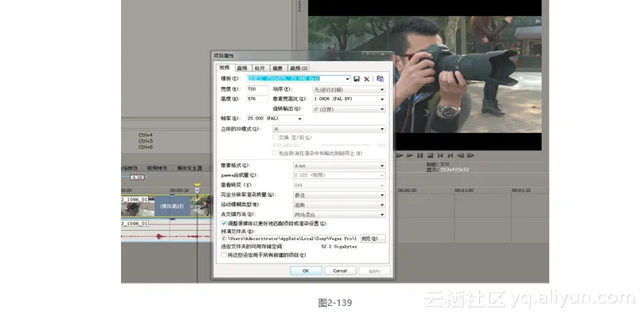Step to the next frame in the preview

click(x=470, y=155)
